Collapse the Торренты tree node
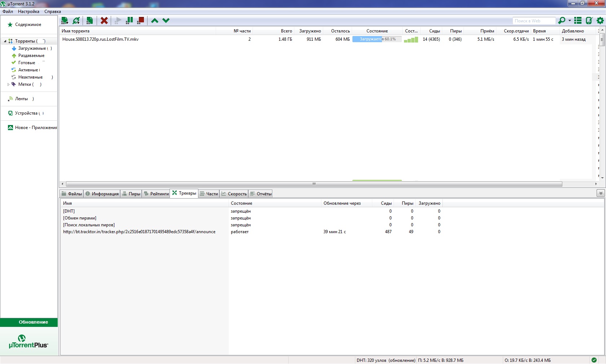Image resolution: width=606 pixels, height=364 pixels. [5, 41]
